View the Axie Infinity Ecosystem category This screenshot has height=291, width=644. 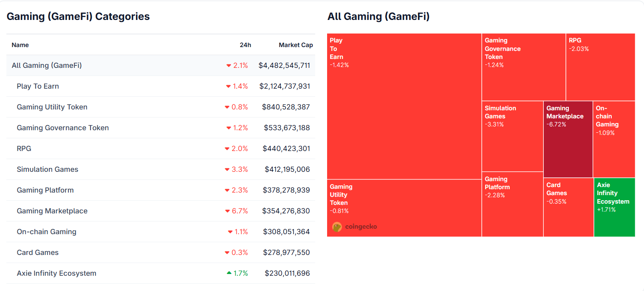[56, 273]
